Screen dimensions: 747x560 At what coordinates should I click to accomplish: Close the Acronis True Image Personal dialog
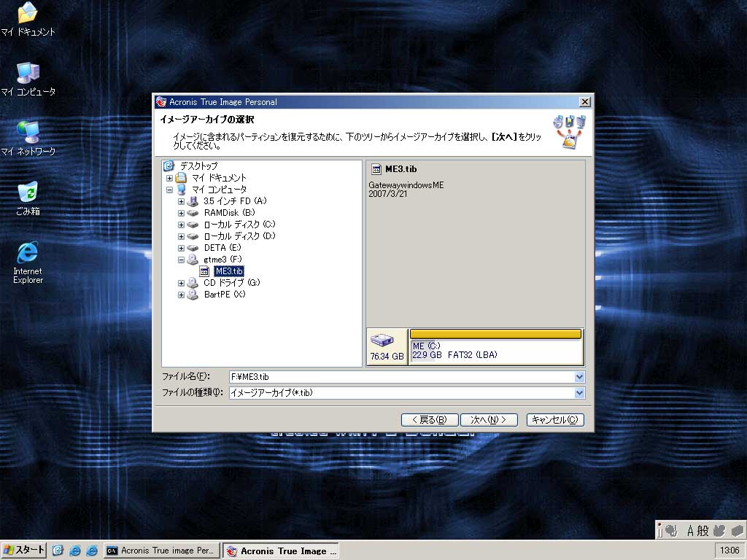pos(584,102)
